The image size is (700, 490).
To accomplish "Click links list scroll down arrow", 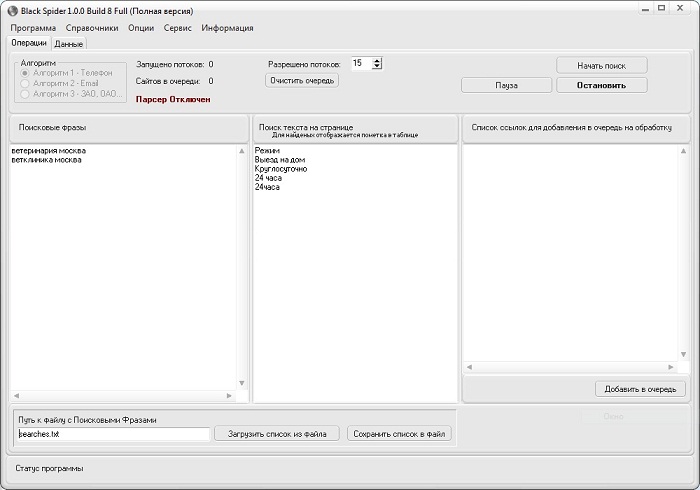I will coord(683,354).
